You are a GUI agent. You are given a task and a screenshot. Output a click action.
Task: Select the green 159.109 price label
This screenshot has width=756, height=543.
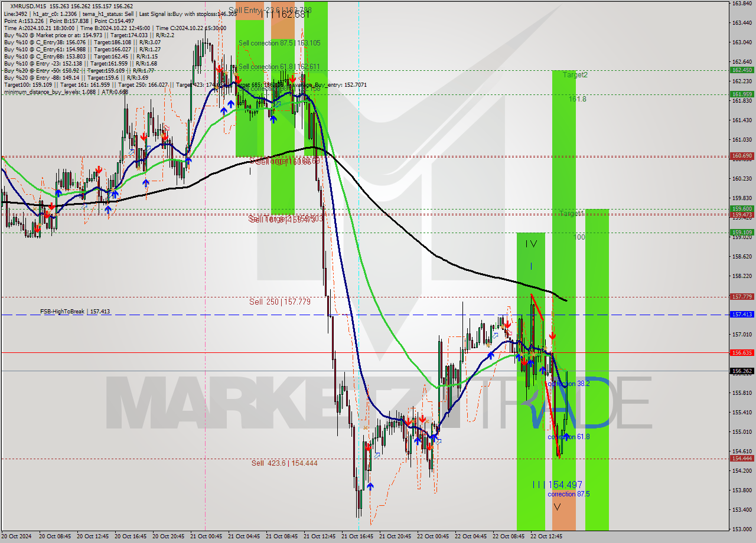(x=742, y=232)
